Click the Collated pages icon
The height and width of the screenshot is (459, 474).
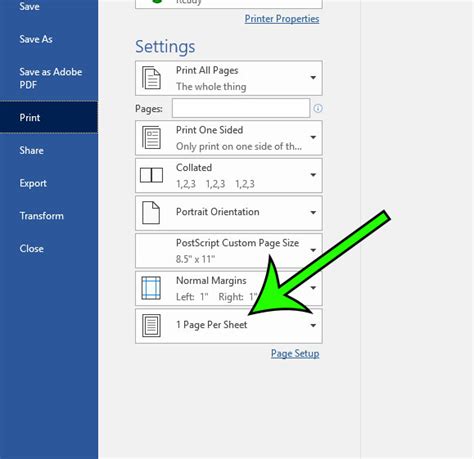151,175
